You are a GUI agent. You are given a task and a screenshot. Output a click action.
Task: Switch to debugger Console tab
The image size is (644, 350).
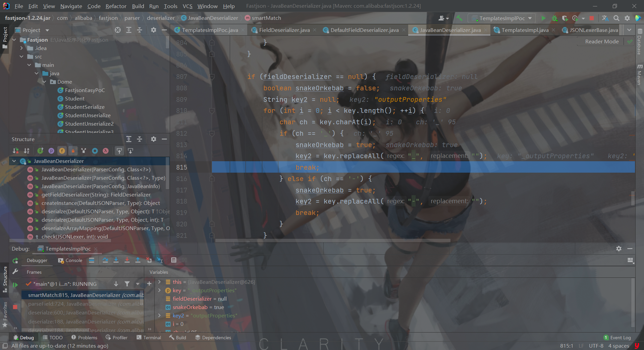point(70,260)
